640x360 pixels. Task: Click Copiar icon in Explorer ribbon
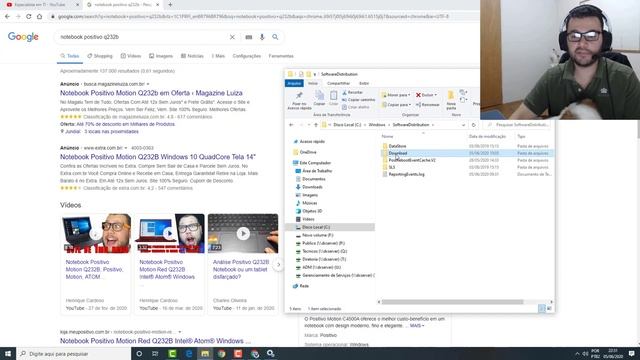319,98
